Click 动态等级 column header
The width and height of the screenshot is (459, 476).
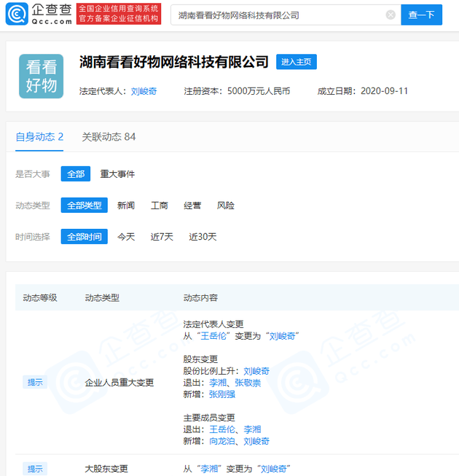[40, 298]
